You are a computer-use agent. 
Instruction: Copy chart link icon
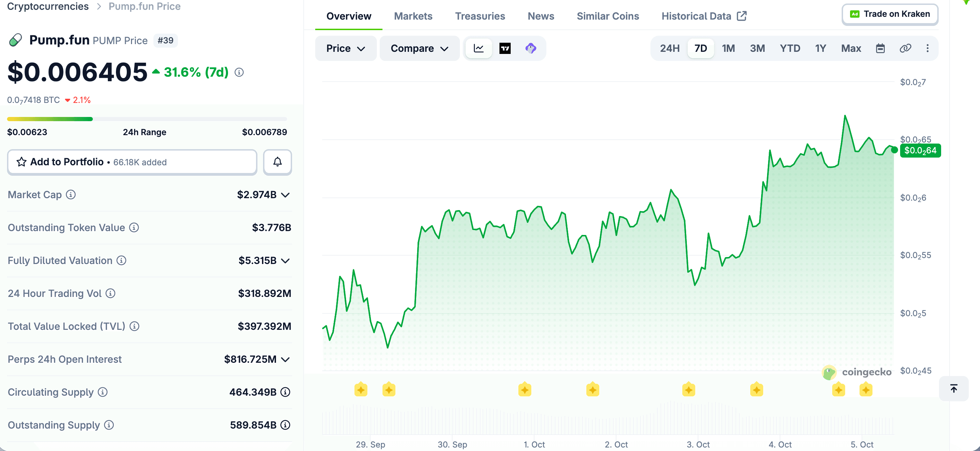[x=905, y=48]
